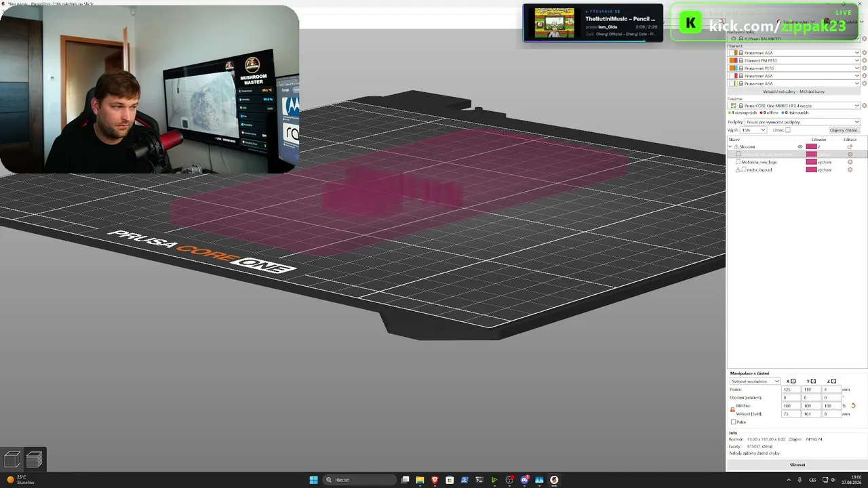
Task: Toggle visibility eye for Sloučení
Action: pyautogui.click(x=800, y=146)
